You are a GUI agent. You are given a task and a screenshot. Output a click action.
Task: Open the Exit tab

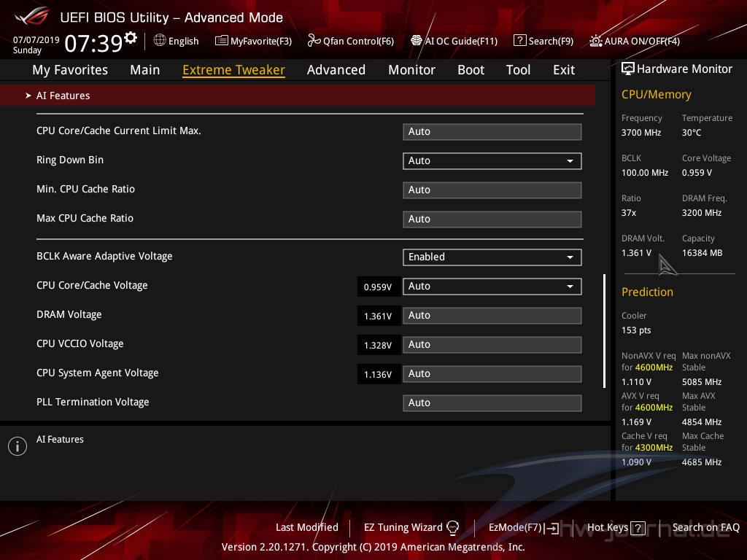pyautogui.click(x=564, y=70)
